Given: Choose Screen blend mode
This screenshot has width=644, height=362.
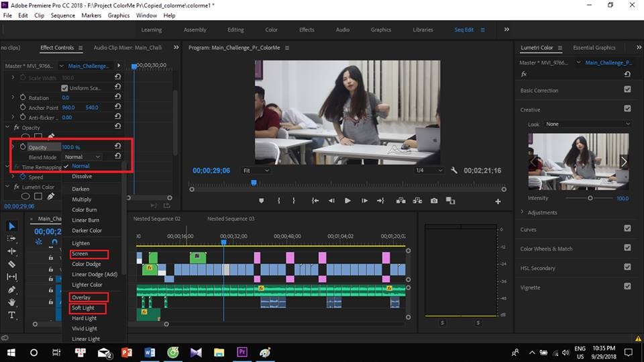Looking at the screenshot, I should [x=80, y=254].
